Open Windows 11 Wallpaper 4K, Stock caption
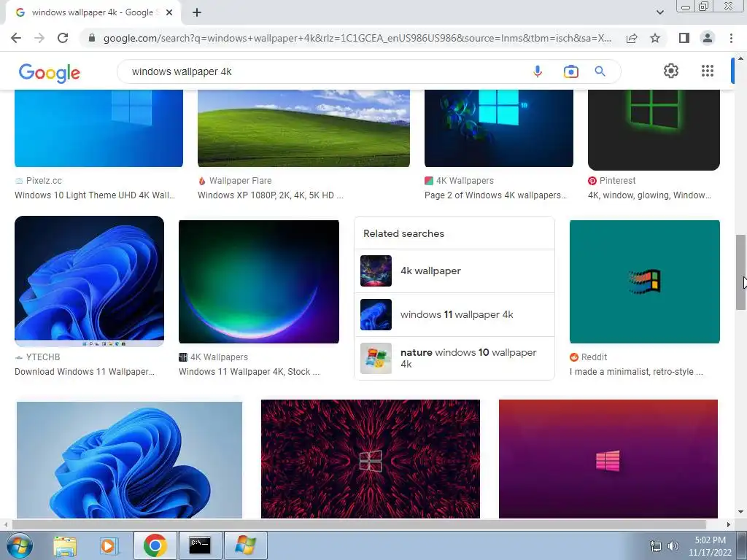 pos(249,372)
